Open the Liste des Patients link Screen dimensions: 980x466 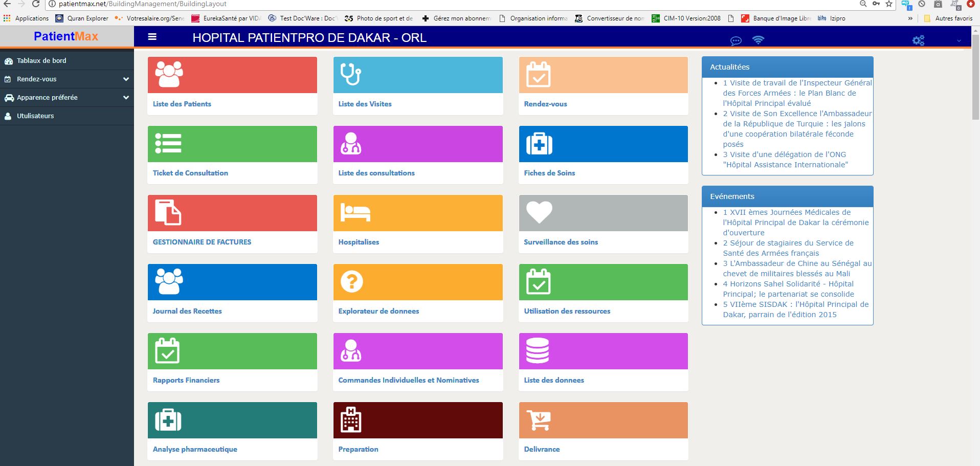pos(182,104)
